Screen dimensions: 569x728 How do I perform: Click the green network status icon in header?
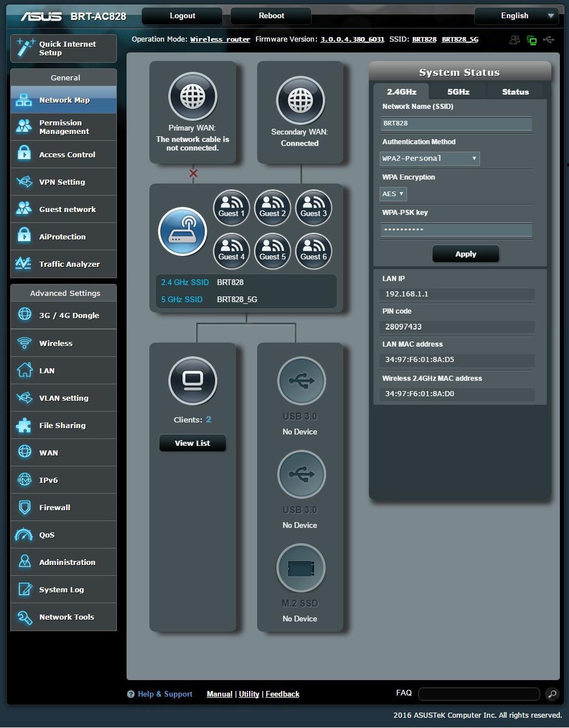(x=532, y=40)
